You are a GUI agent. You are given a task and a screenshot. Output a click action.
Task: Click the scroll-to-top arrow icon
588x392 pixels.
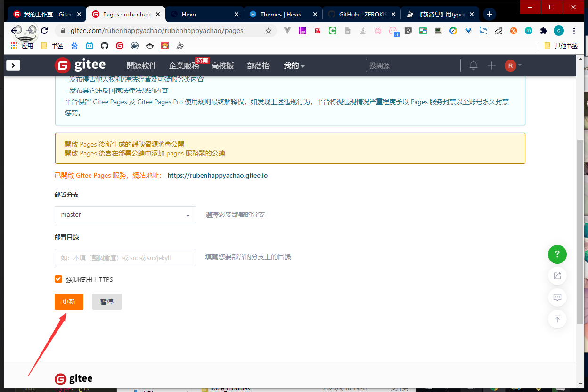tap(557, 319)
